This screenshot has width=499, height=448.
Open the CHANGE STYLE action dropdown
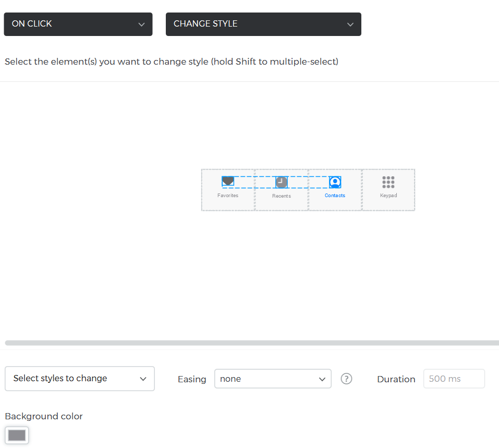coord(263,24)
